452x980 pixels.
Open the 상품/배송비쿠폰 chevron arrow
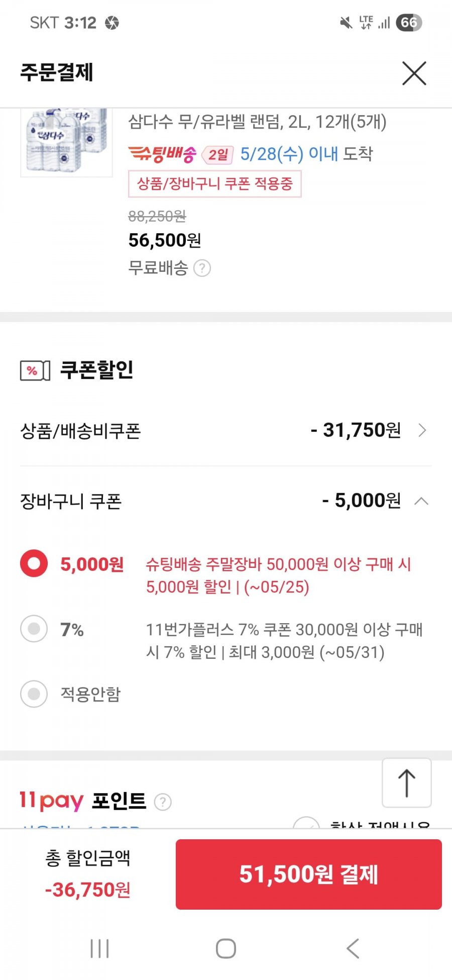pyautogui.click(x=422, y=430)
